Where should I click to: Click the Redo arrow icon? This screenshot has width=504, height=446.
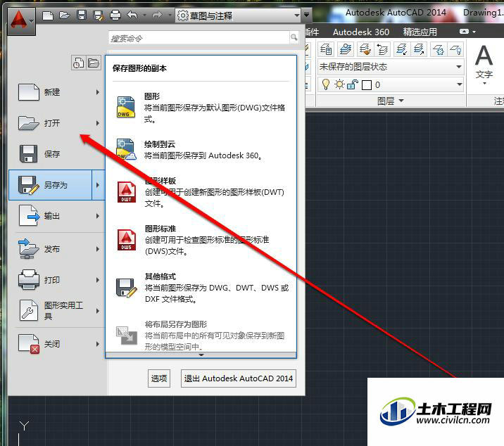[x=157, y=15]
